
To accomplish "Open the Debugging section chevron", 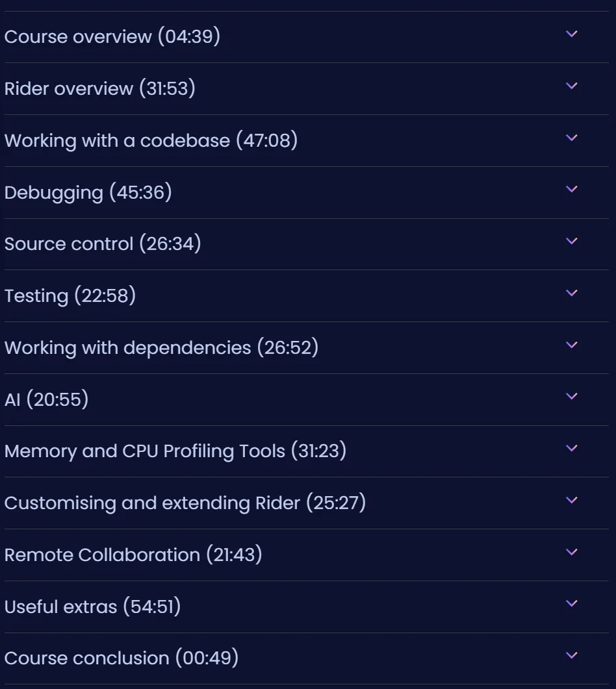I will click(571, 189).
